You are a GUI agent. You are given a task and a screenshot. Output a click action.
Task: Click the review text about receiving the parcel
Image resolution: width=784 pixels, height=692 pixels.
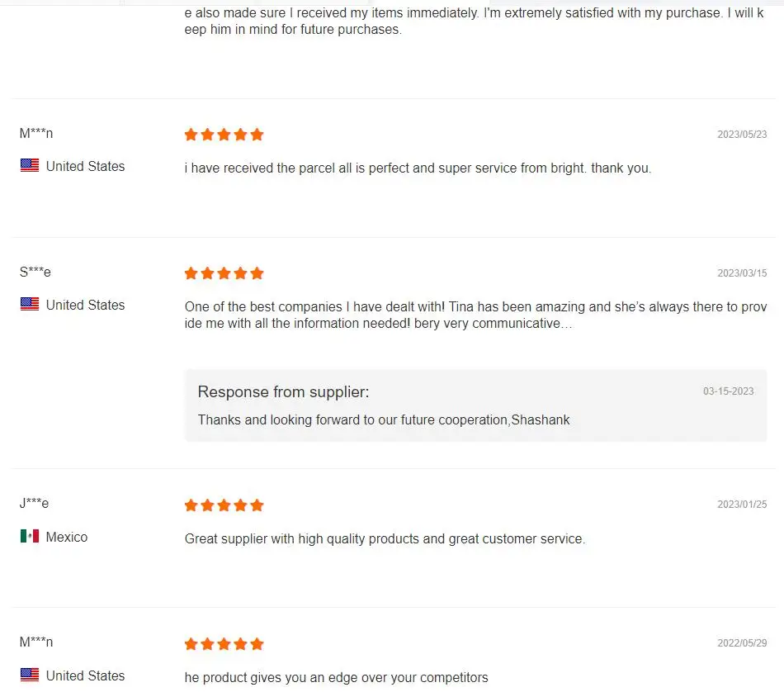pos(418,168)
